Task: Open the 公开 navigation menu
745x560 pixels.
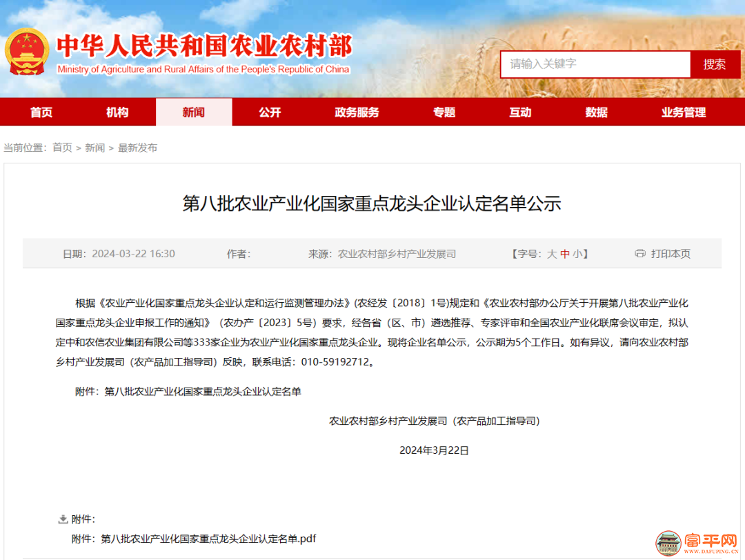Action: (x=270, y=112)
